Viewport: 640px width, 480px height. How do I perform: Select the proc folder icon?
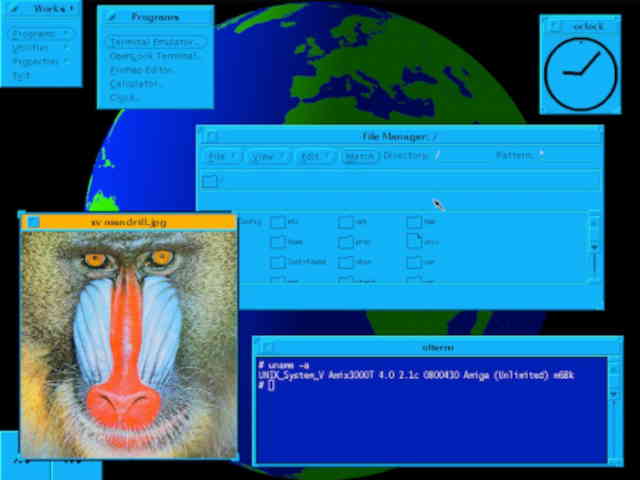pos(346,242)
